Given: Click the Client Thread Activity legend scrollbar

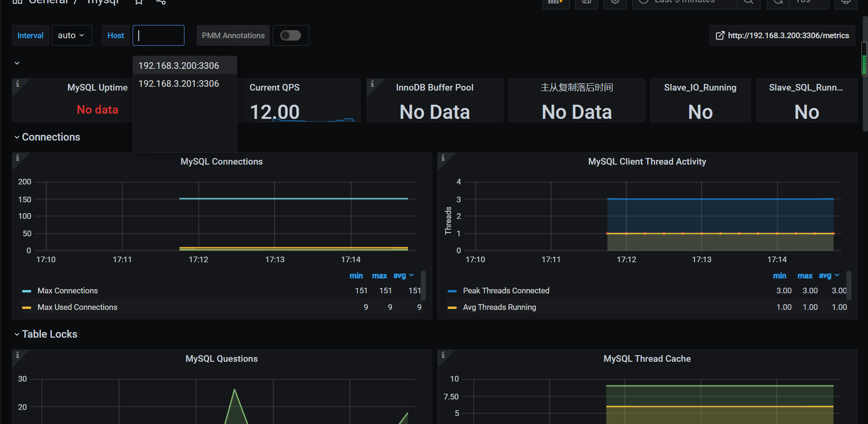Looking at the screenshot, I should (849, 285).
